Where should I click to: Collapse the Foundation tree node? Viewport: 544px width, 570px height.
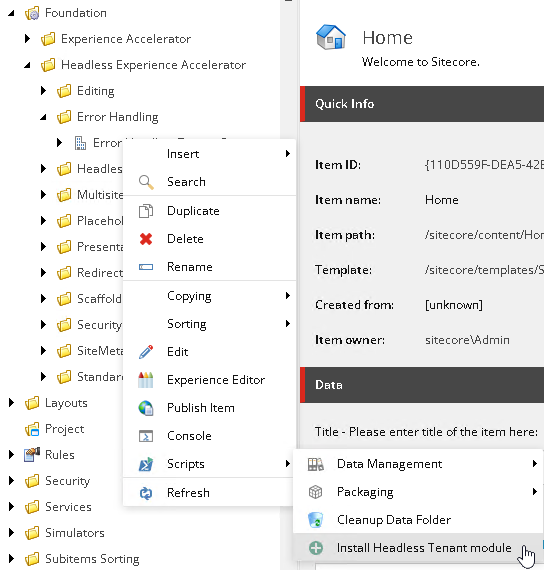[12, 13]
